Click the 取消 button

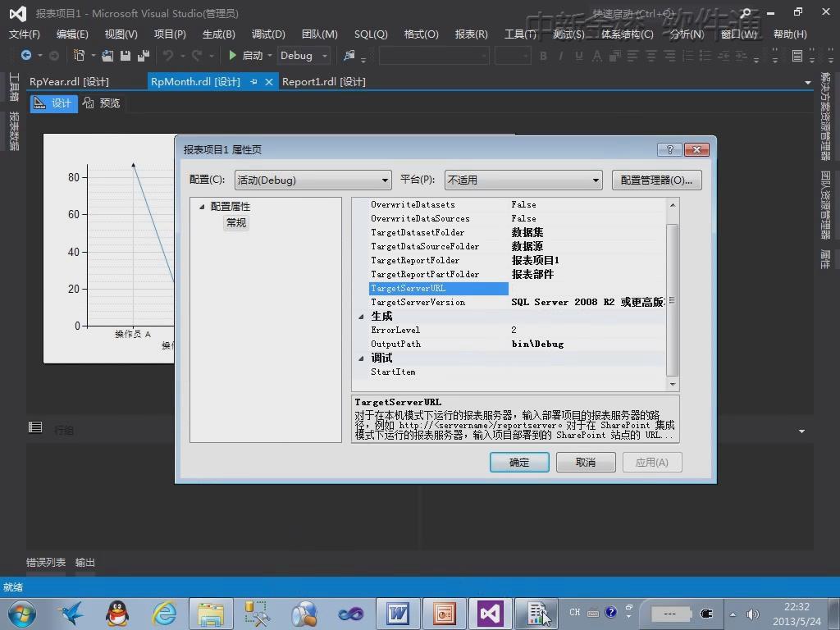[x=586, y=462]
